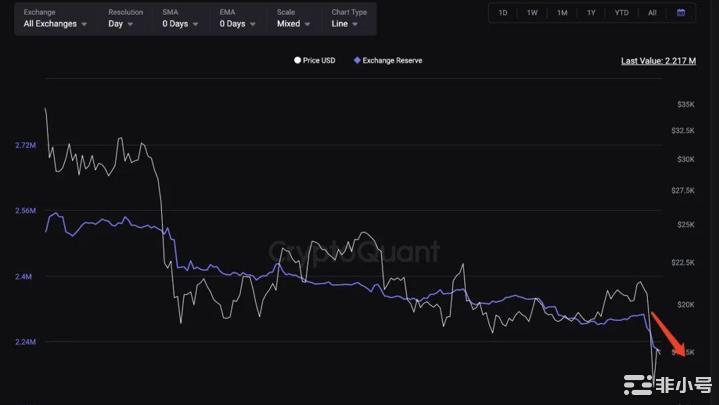Select the 1M time range button
The image size is (719, 405).
(x=562, y=13)
